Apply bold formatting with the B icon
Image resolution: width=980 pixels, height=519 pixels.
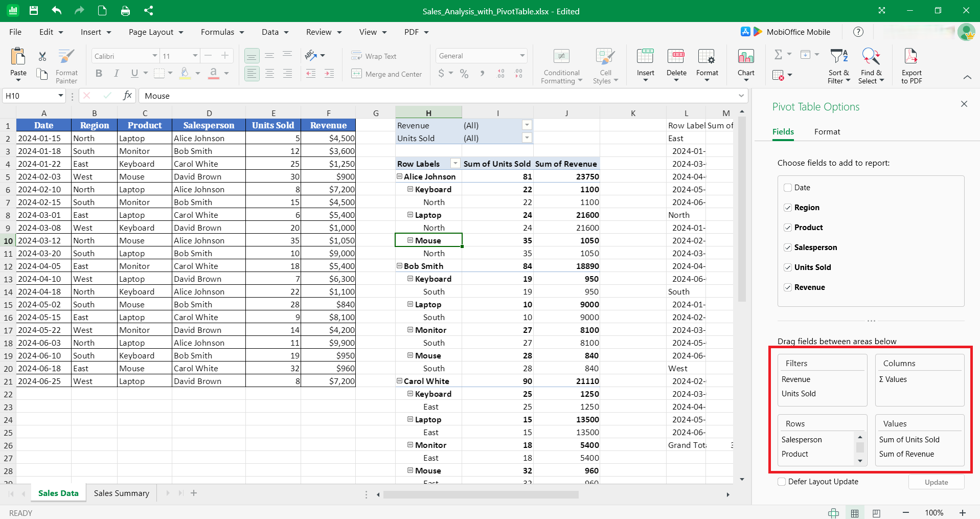[99, 74]
